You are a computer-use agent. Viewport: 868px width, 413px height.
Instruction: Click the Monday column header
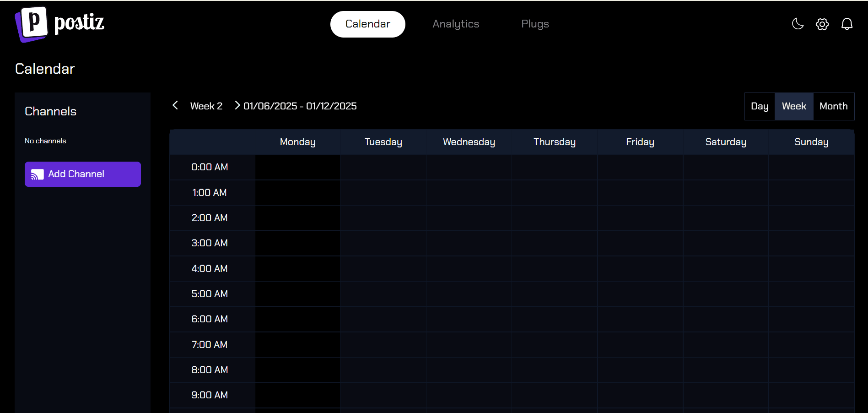pyautogui.click(x=297, y=141)
